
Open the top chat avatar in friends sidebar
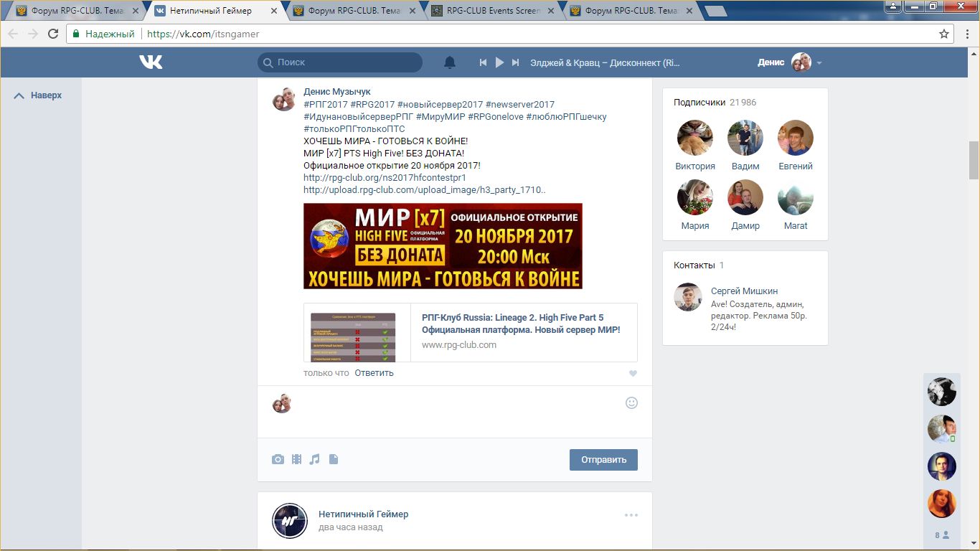[942, 392]
